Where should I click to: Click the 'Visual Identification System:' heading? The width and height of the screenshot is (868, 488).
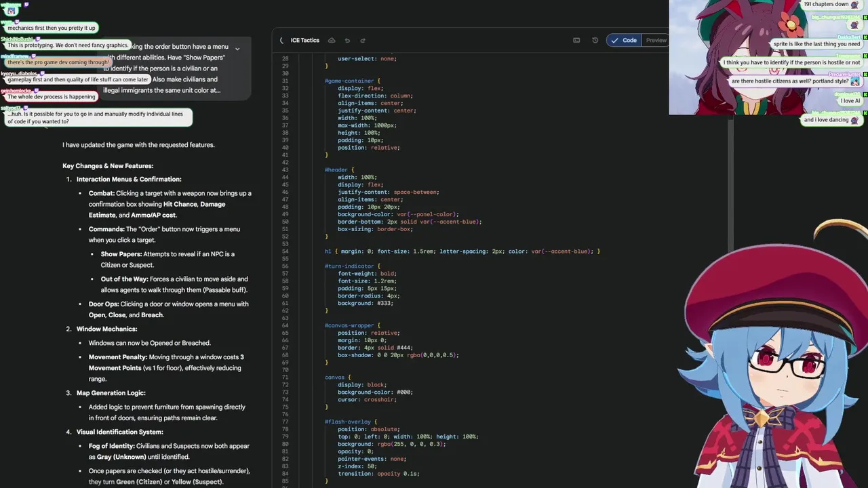point(119,432)
